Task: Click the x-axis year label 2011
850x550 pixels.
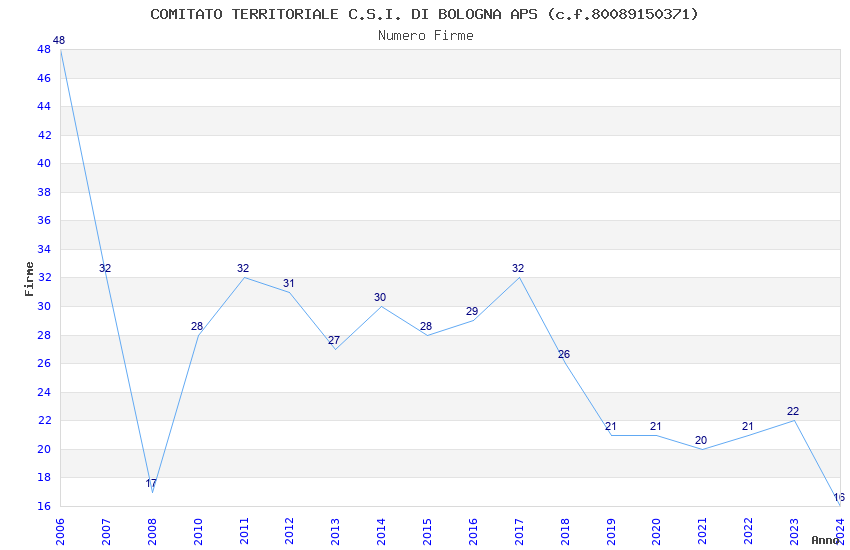Action: pos(244,532)
